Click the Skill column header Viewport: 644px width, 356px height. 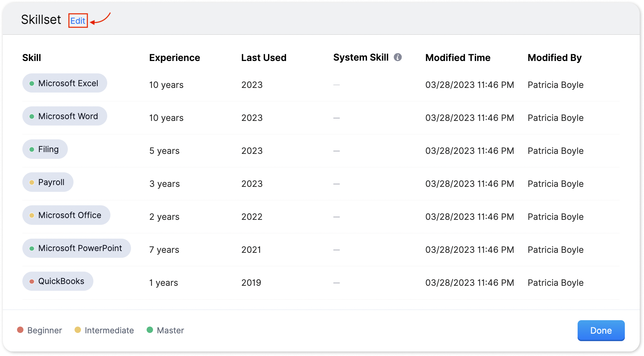[32, 57]
